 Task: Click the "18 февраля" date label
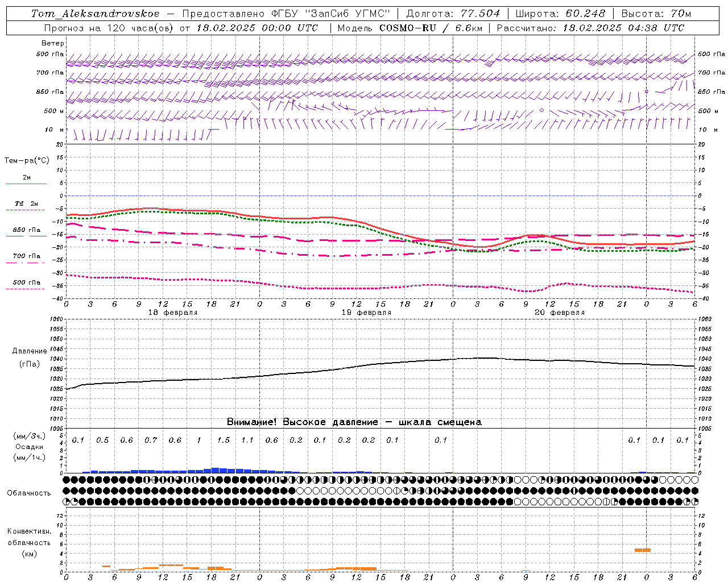(173, 313)
